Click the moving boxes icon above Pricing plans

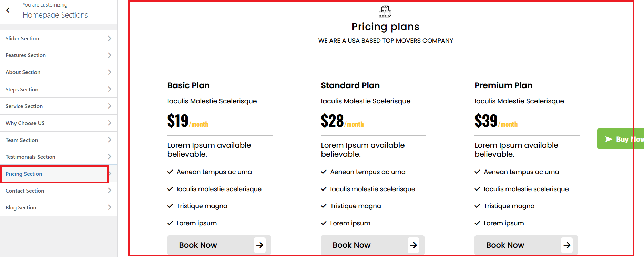coord(385,11)
